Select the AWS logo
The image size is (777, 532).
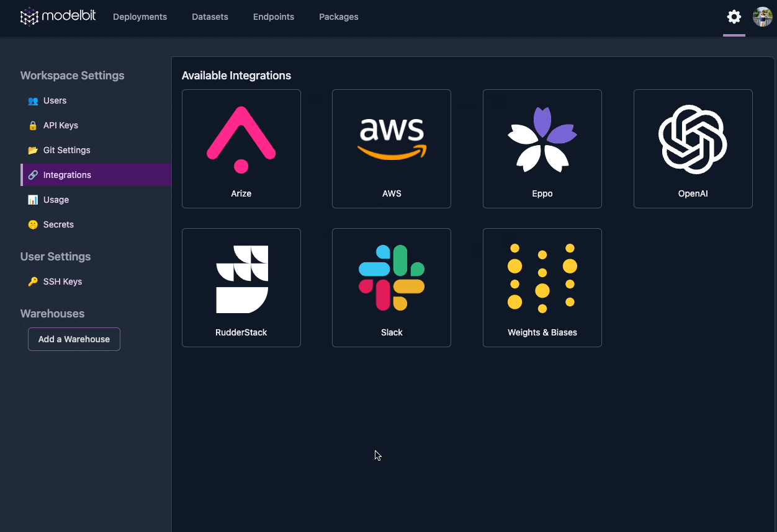392,139
